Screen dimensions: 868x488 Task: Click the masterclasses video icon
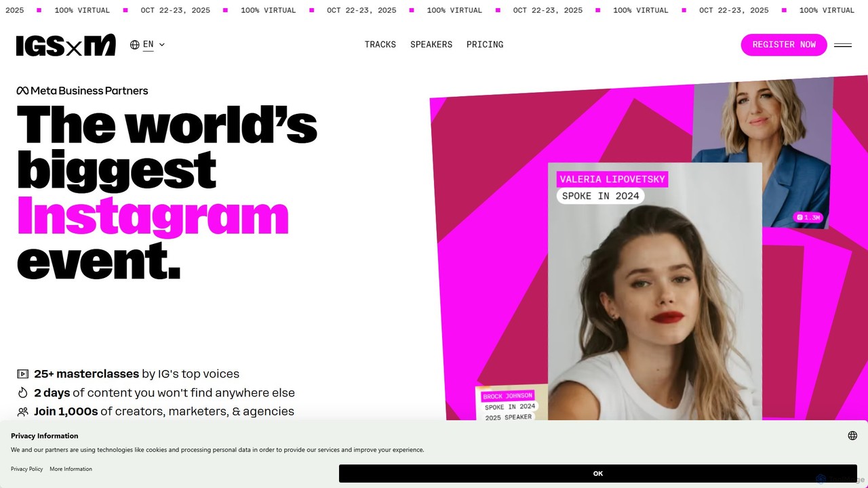click(23, 374)
